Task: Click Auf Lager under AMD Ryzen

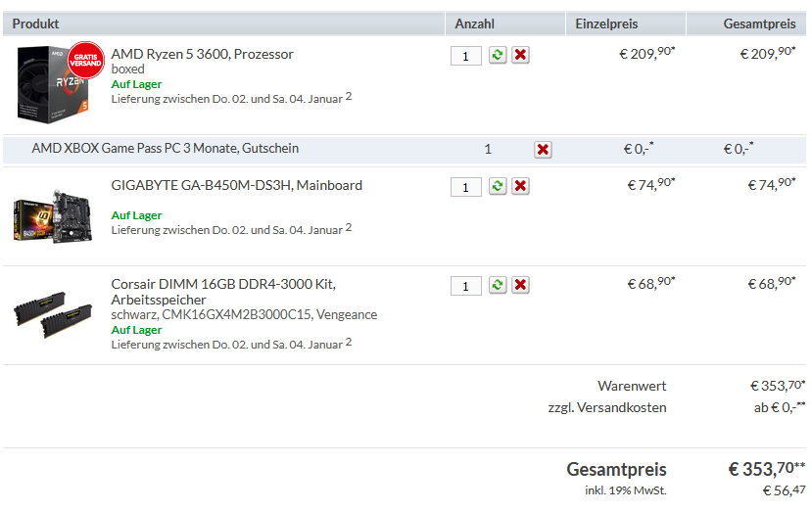Action: coord(136,84)
